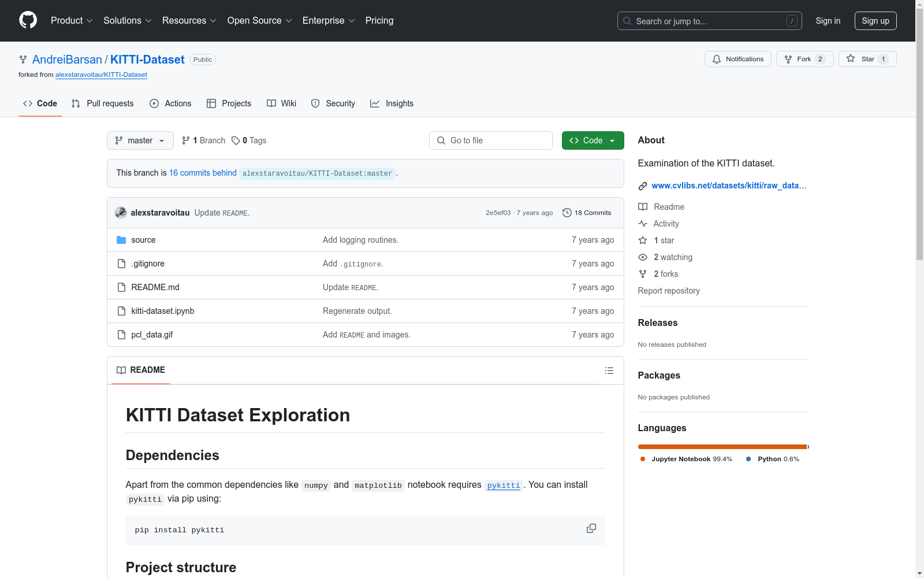Open the 'Add logging routines.' commit message

(x=360, y=240)
